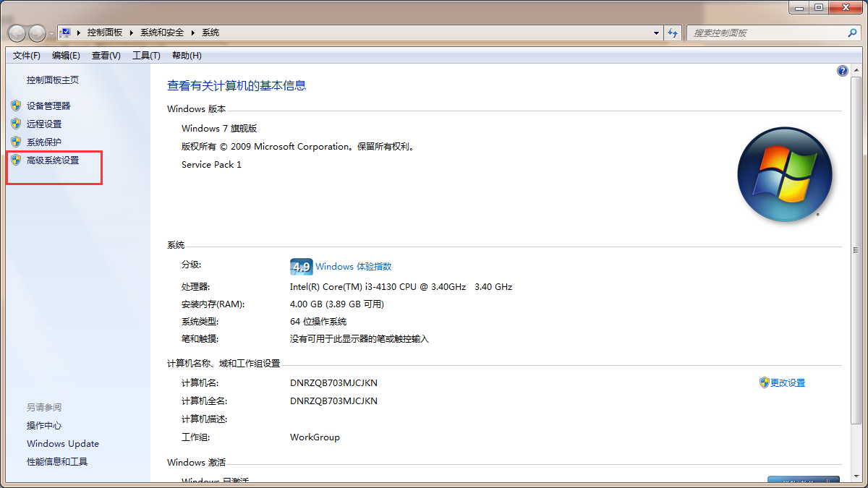Maximize the window
This screenshot has height=488, width=868.
818,7
